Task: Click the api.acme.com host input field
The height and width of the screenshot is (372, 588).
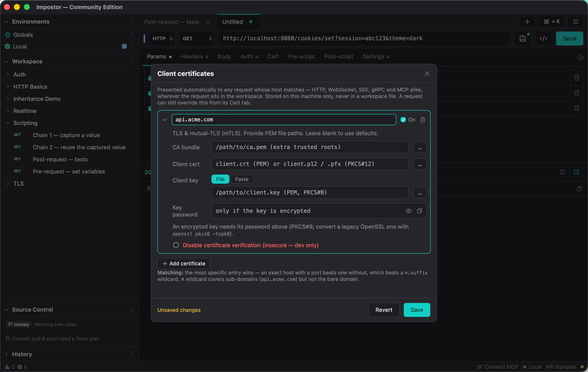Action: [x=284, y=120]
